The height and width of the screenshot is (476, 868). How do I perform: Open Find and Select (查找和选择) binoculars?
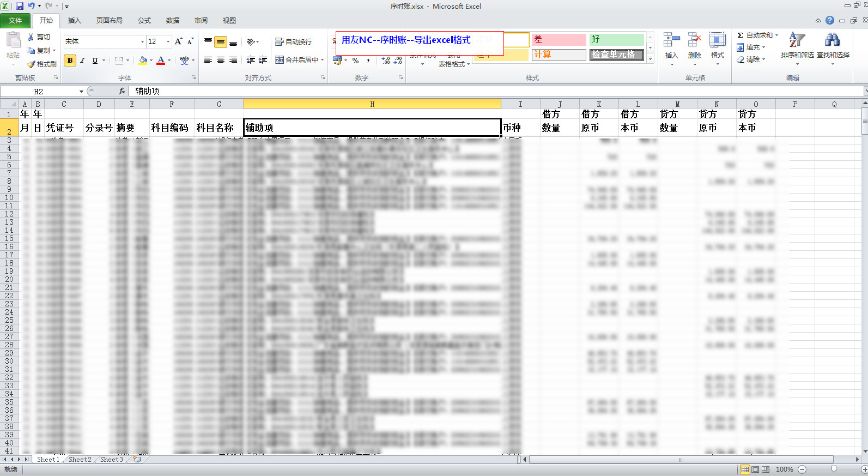pyautogui.click(x=832, y=40)
